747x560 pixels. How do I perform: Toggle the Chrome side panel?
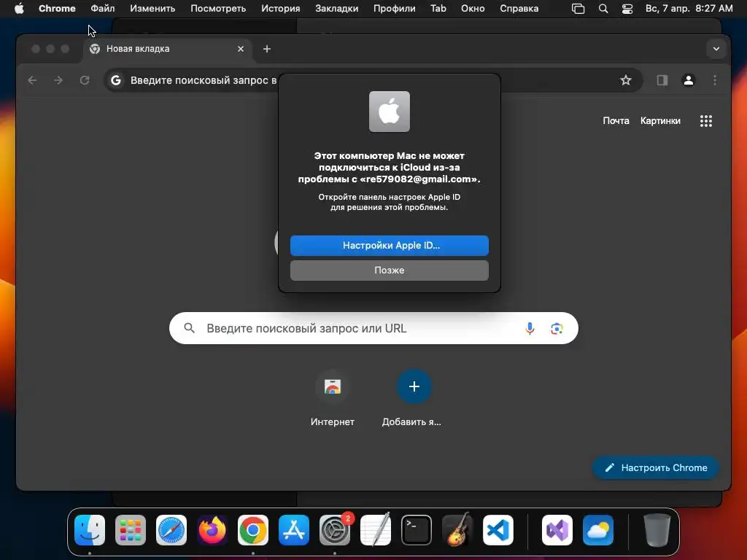coord(662,80)
